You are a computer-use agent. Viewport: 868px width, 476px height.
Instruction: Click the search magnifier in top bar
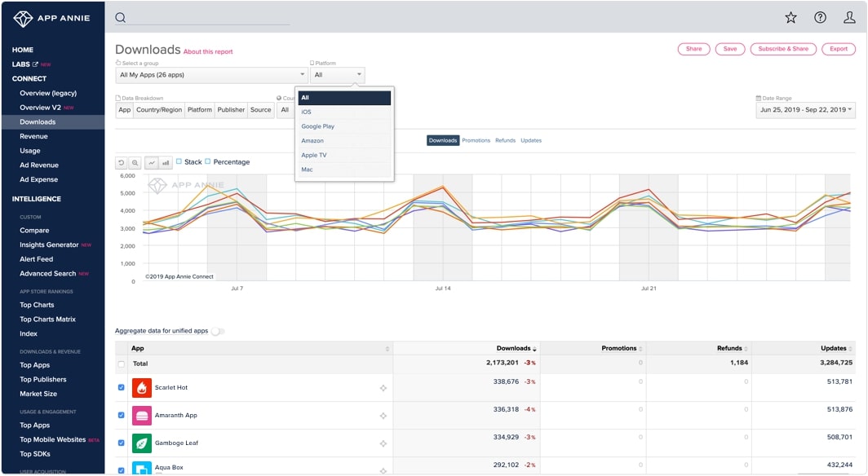(x=119, y=16)
